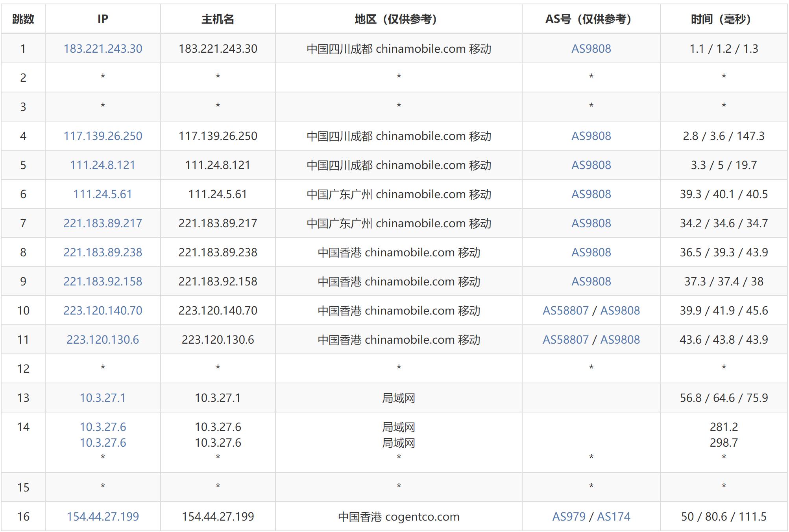Select hostname cell 111.24.5.61
Image resolution: width=789 pixels, height=532 pixels.
point(218,194)
